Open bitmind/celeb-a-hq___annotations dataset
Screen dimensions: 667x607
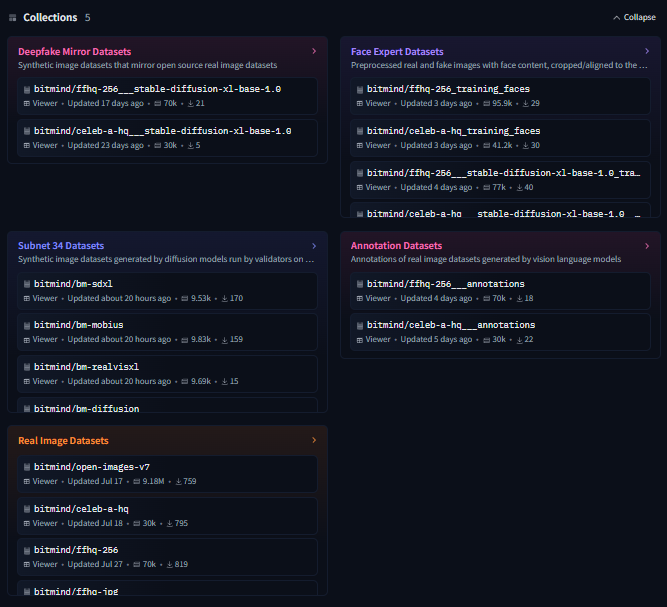(500, 332)
